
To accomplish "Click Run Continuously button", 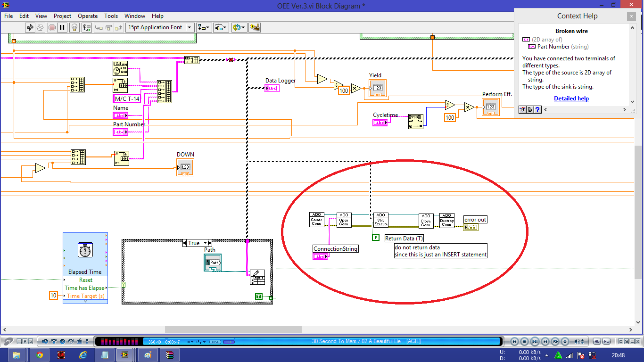I will 41,27.
